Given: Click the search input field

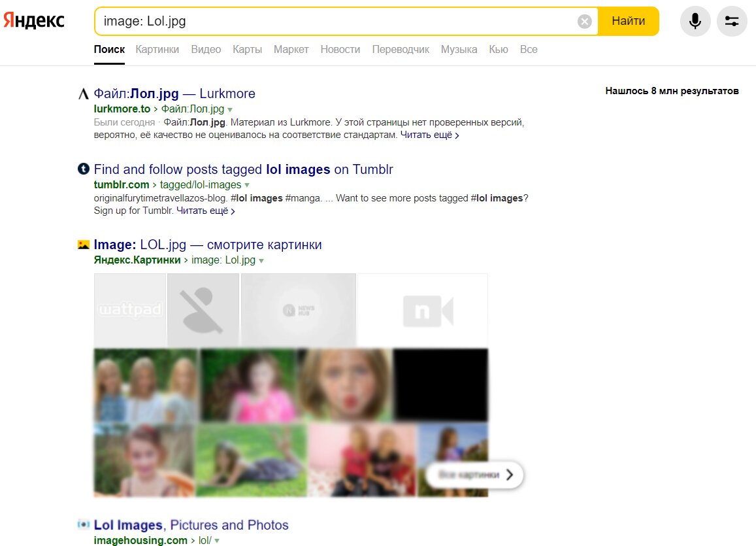Looking at the screenshot, I should [x=338, y=21].
